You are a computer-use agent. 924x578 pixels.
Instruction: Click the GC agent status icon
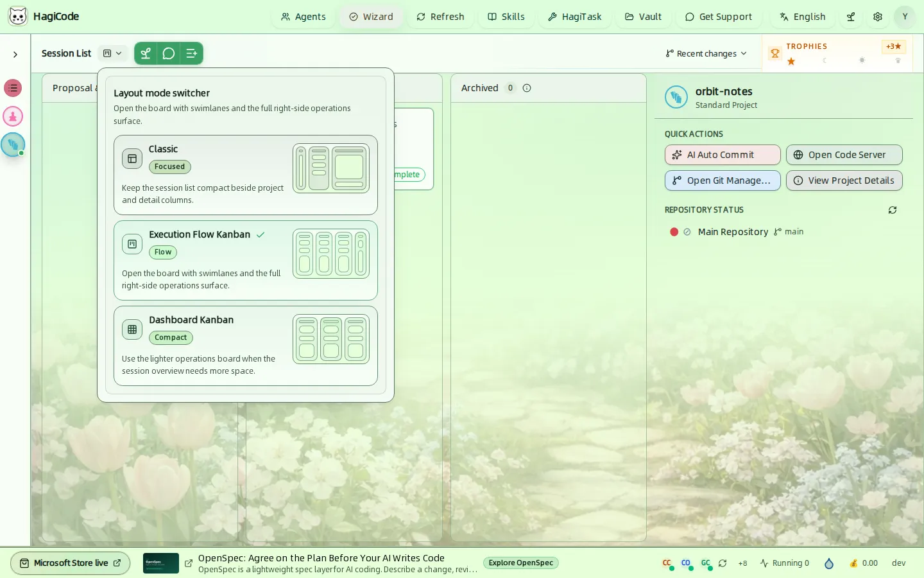pos(706,563)
